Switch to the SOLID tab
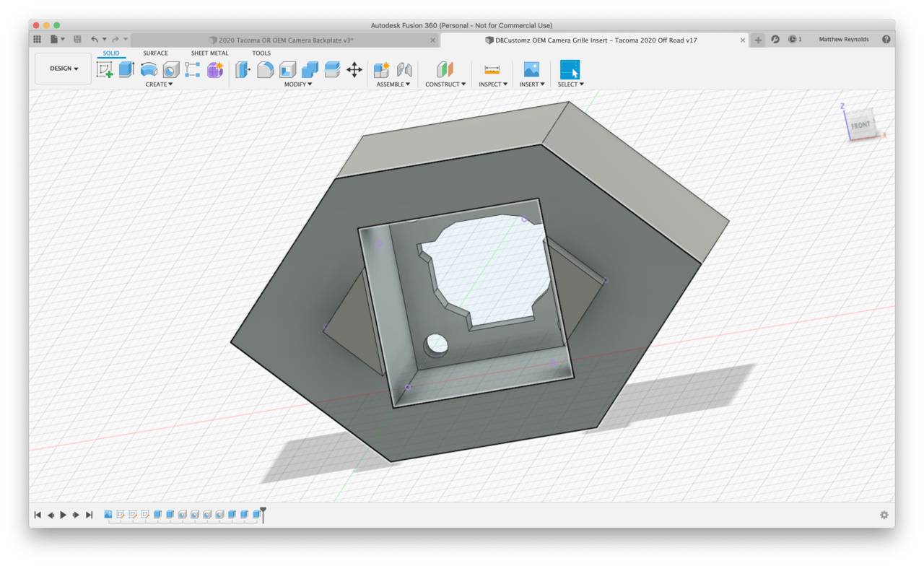The width and height of the screenshot is (924, 566). (x=111, y=53)
